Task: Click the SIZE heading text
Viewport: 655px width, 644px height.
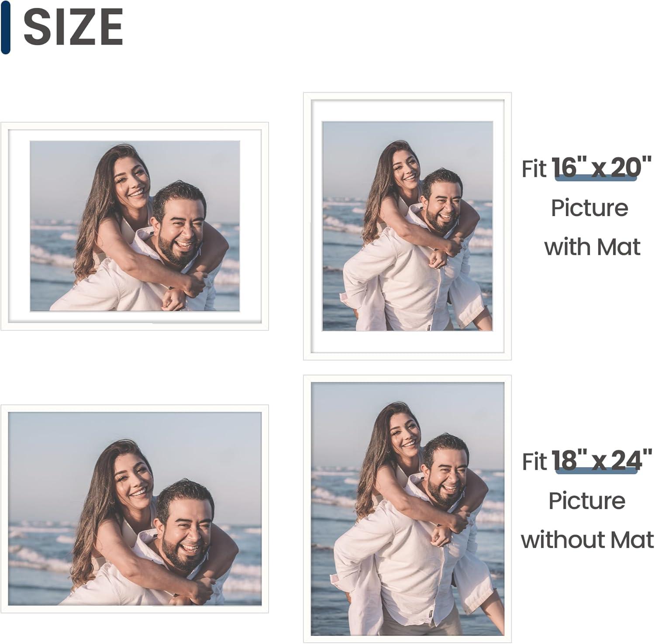Action: tap(73, 27)
